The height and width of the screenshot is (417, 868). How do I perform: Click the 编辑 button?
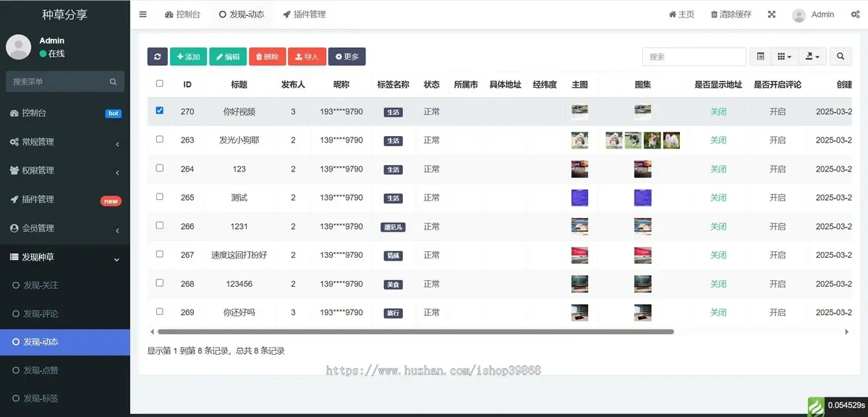[x=228, y=56]
